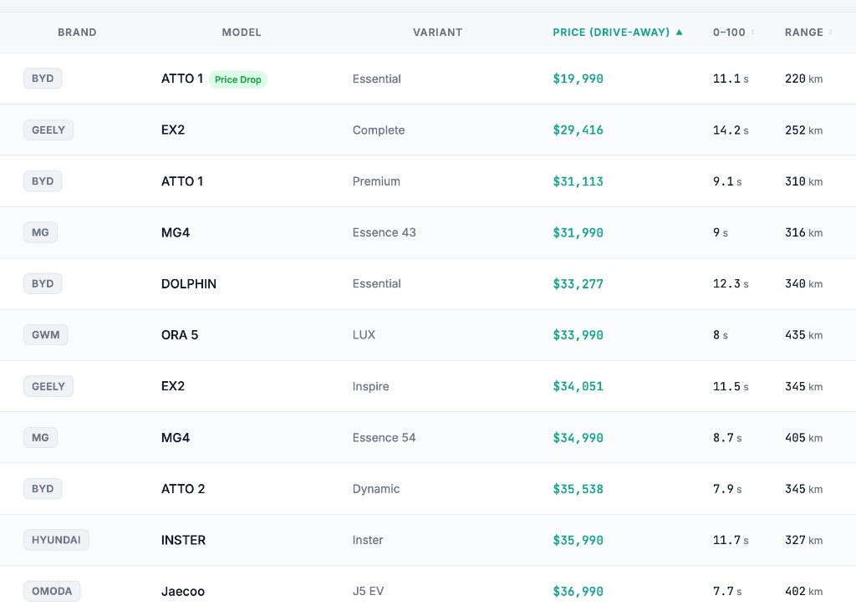Click the $31,113 price

[x=578, y=181]
